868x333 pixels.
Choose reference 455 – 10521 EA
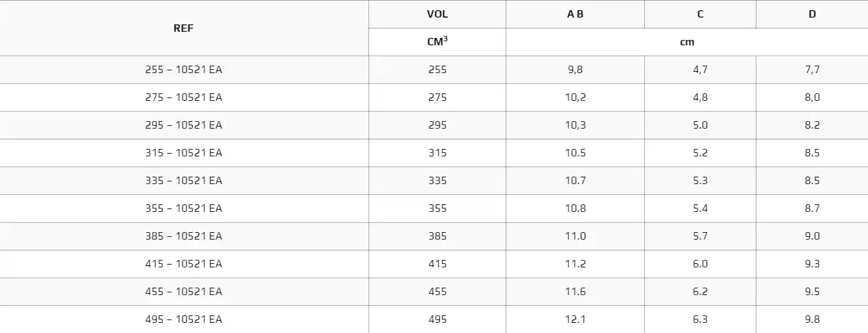click(x=184, y=292)
